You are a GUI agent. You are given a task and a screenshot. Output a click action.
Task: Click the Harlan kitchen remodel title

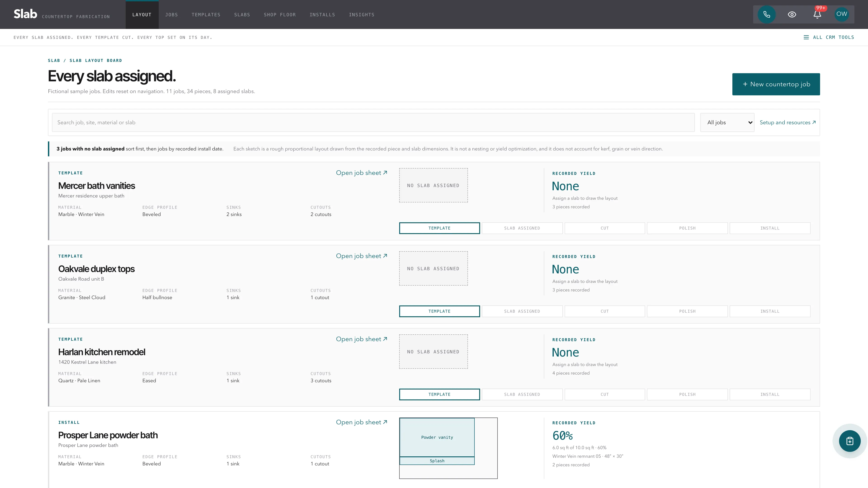tap(102, 352)
